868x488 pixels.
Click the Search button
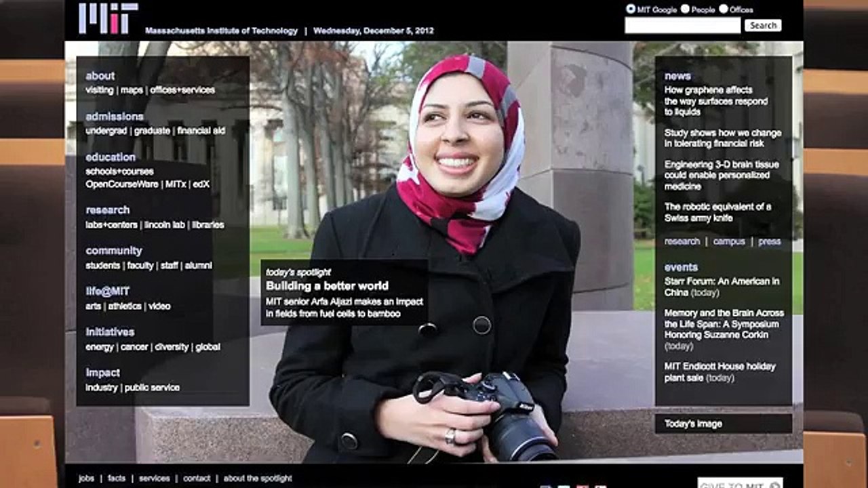tap(763, 25)
